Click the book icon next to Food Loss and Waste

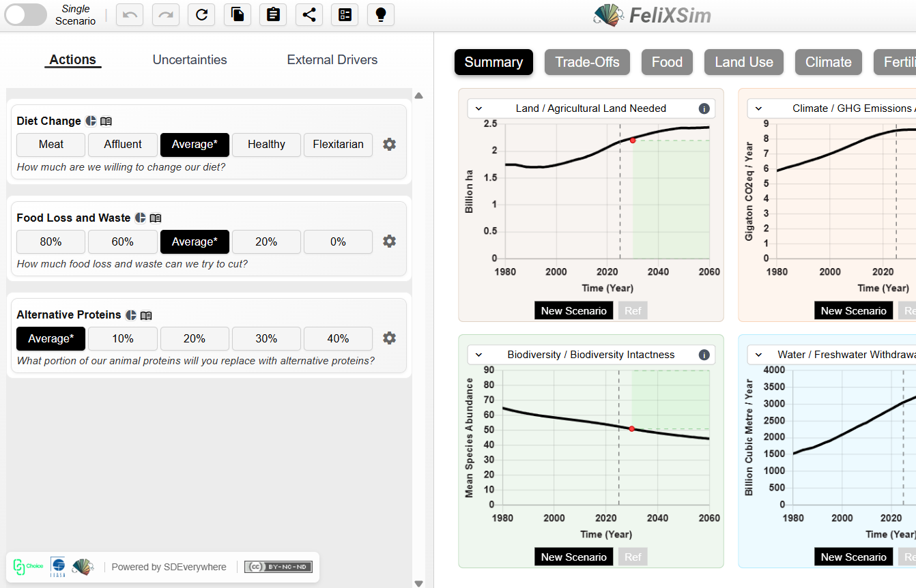(156, 218)
